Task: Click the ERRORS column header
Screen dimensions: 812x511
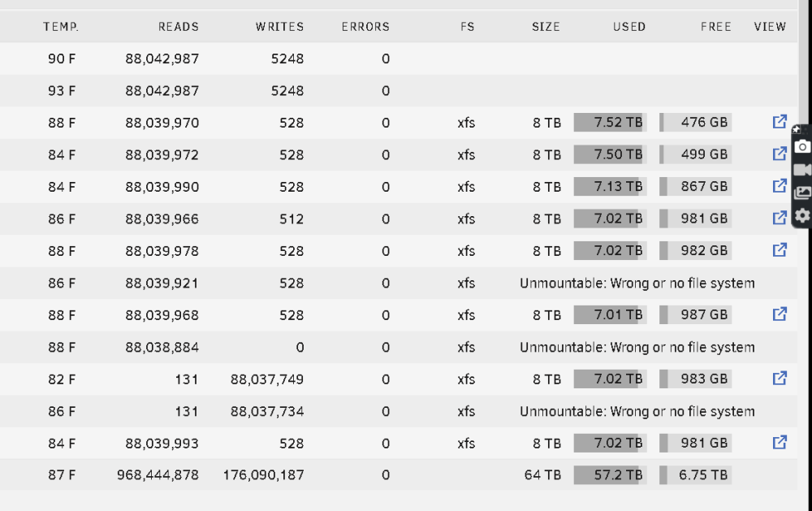Action: point(365,27)
